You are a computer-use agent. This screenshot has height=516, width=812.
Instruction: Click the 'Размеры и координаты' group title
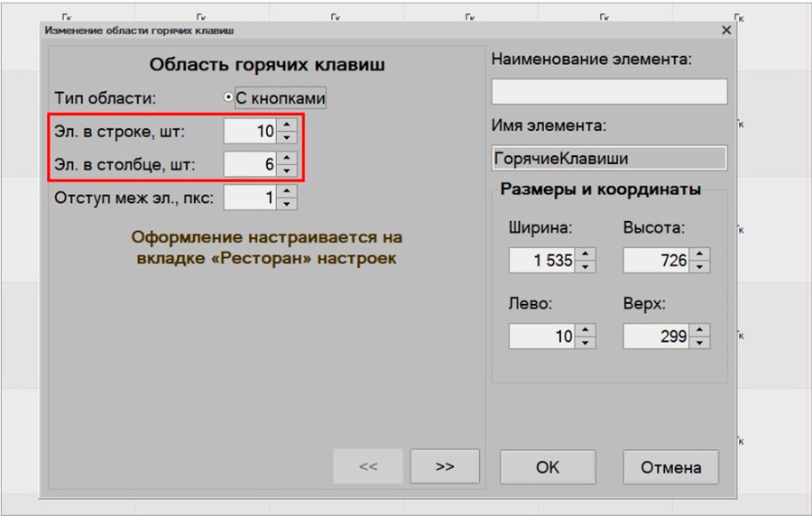pyautogui.click(x=601, y=189)
